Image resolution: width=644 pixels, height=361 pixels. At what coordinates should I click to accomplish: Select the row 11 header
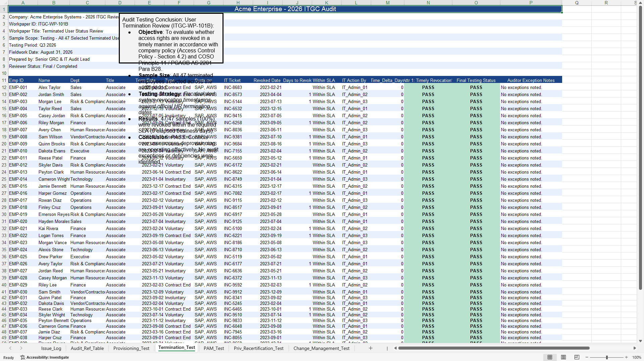point(4,80)
